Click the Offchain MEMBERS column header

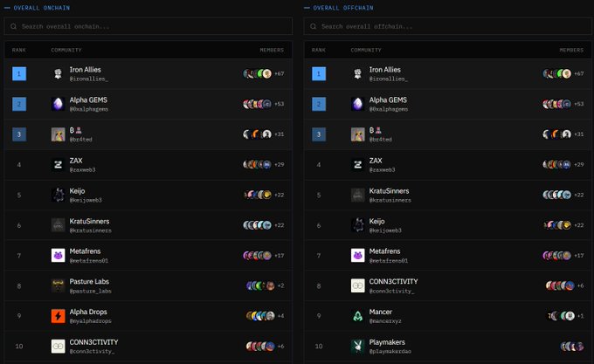click(x=571, y=50)
